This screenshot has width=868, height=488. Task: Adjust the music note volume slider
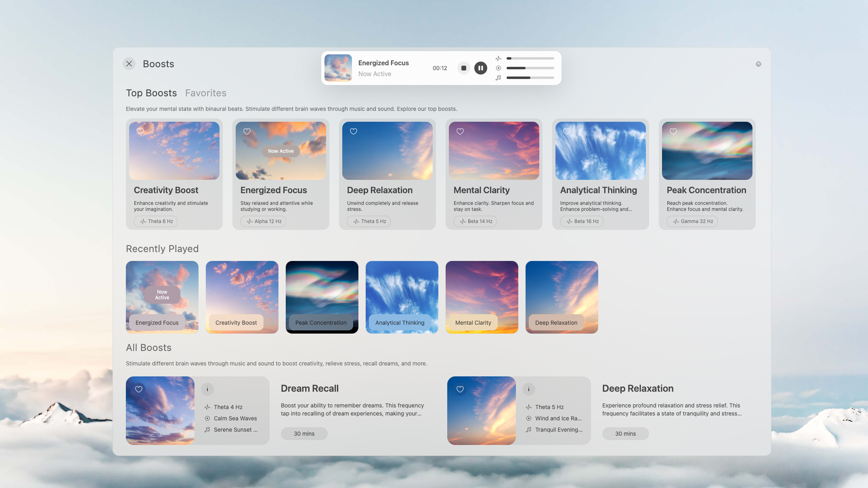tap(530, 78)
